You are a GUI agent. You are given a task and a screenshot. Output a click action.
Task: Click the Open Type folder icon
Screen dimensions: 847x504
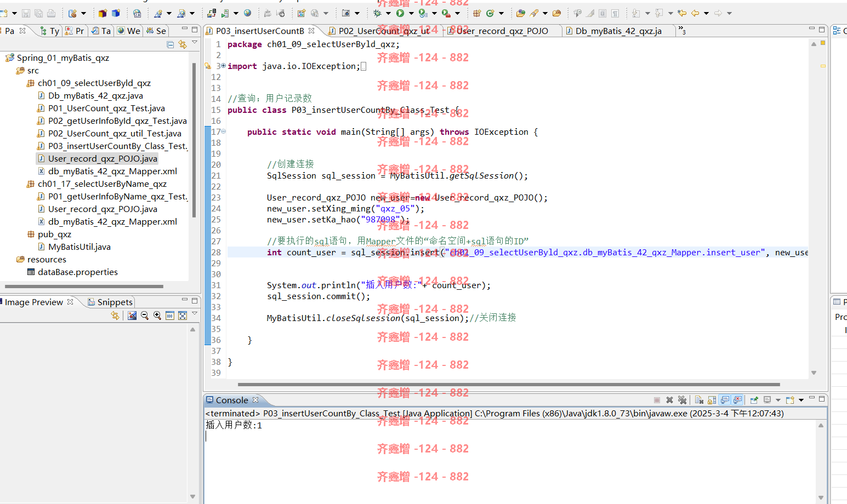pyautogui.click(x=521, y=13)
